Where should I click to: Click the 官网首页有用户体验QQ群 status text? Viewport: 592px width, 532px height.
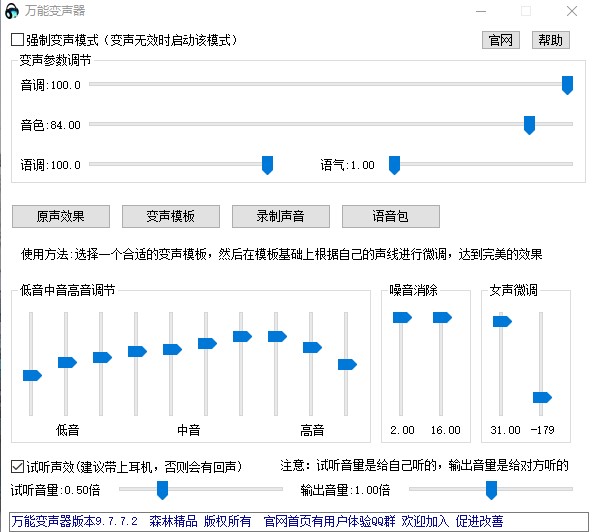pos(329,521)
